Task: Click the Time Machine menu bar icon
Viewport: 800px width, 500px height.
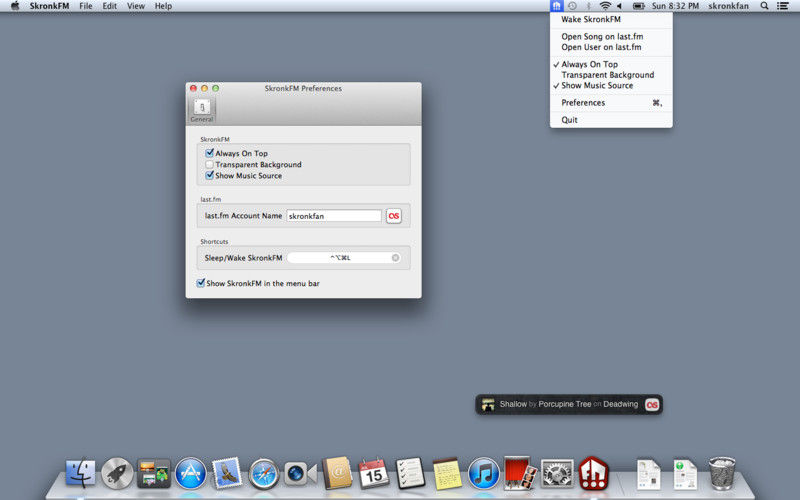Action: [572, 6]
